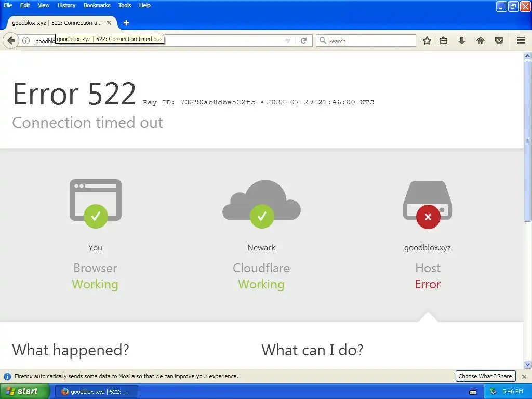Click the 'Browser' label
The height and width of the screenshot is (399, 532).
(x=96, y=268)
